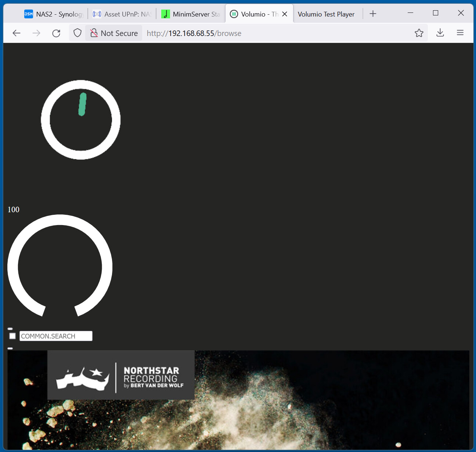Close the Volumio tab
This screenshot has height=452, width=476.
(285, 14)
